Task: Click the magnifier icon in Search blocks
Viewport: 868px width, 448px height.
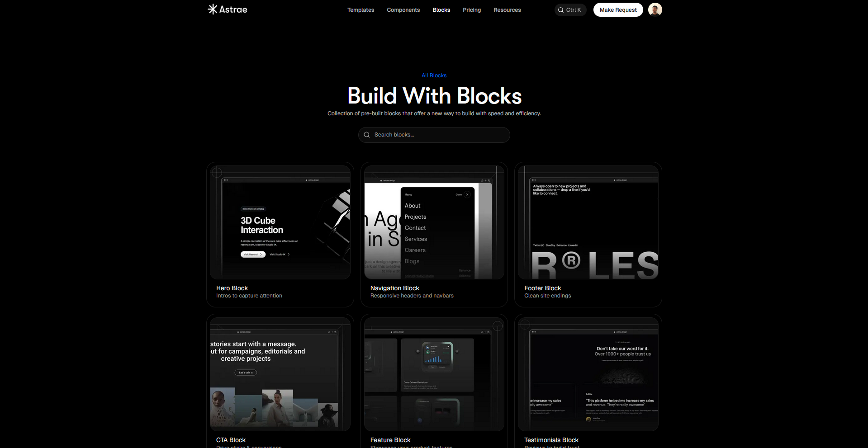Action: [367, 135]
